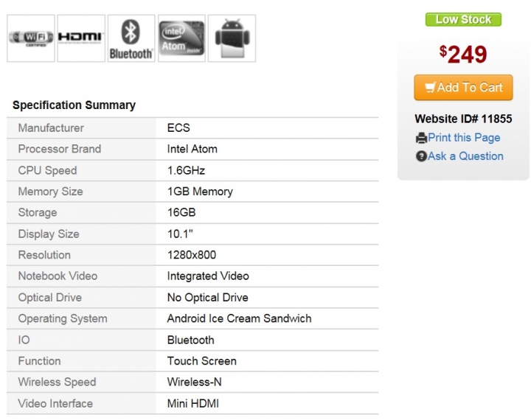Add the tablet to cart
Screen dimensions: 531x420
pos(463,88)
